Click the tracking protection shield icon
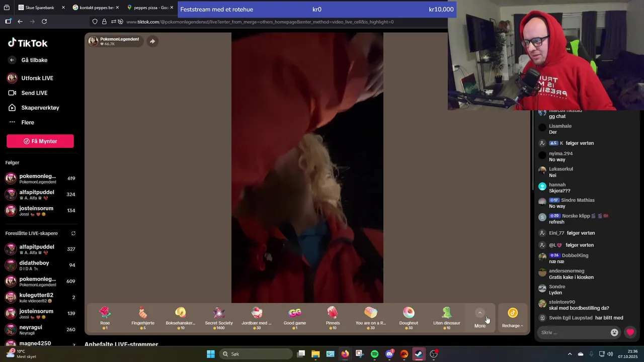Image resolution: width=644 pixels, height=362 pixels. (x=95, y=22)
